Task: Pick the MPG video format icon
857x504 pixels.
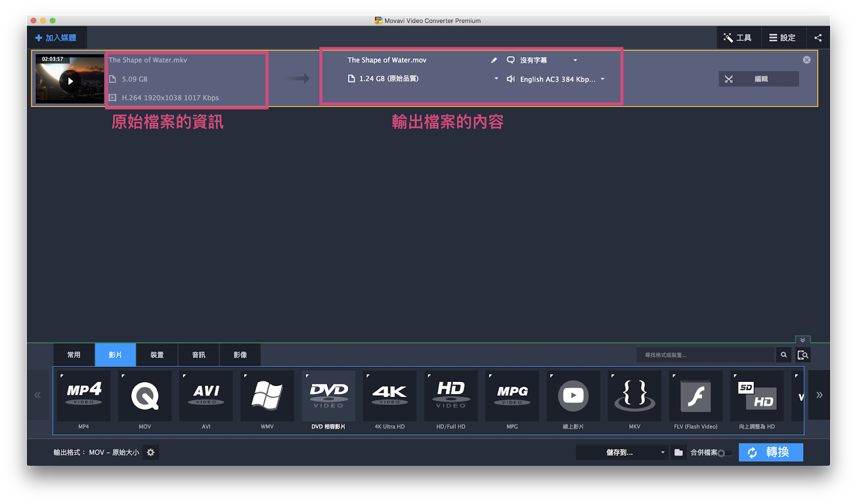Action: click(512, 396)
